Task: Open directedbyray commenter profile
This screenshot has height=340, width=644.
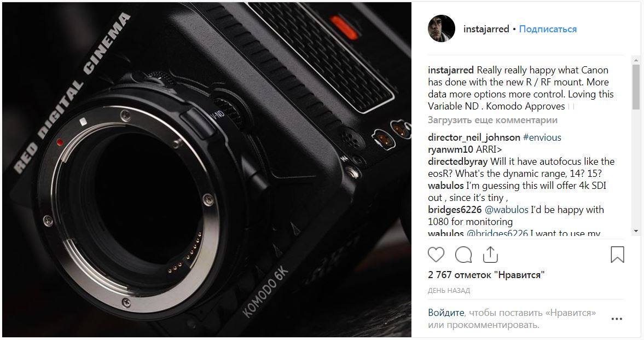Action: tap(457, 162)
